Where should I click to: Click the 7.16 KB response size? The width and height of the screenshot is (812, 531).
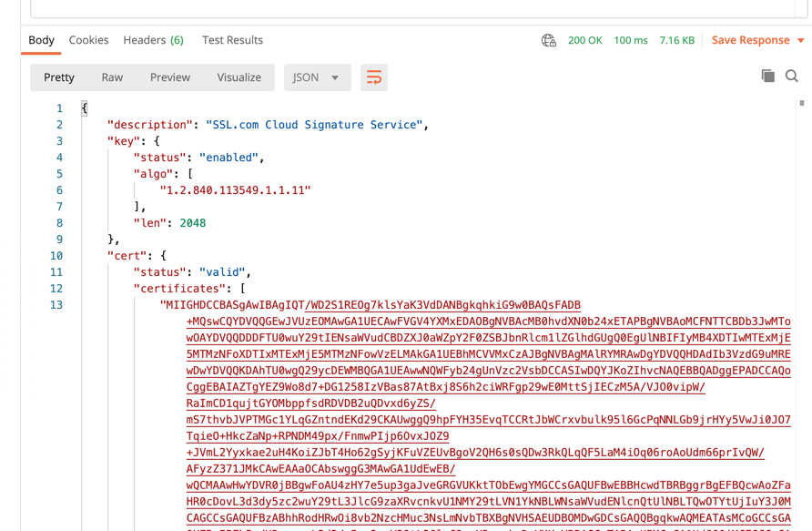pos(676,40)
